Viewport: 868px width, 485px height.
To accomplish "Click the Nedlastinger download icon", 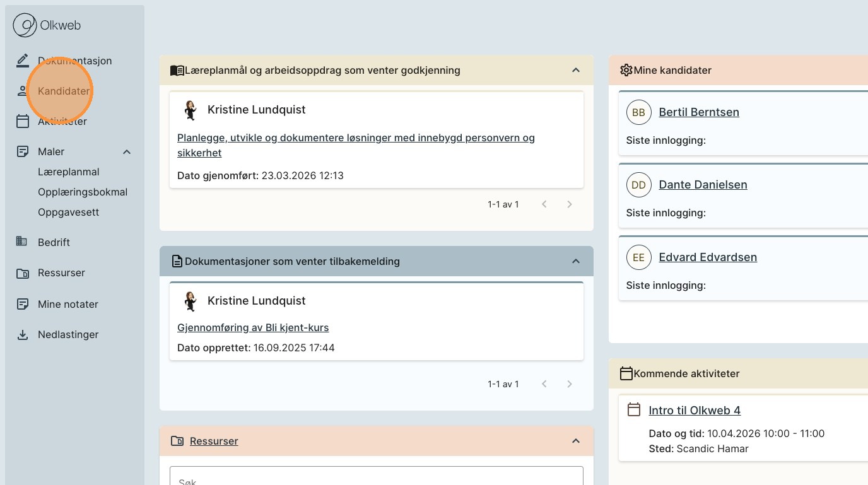I will [23, 335].
